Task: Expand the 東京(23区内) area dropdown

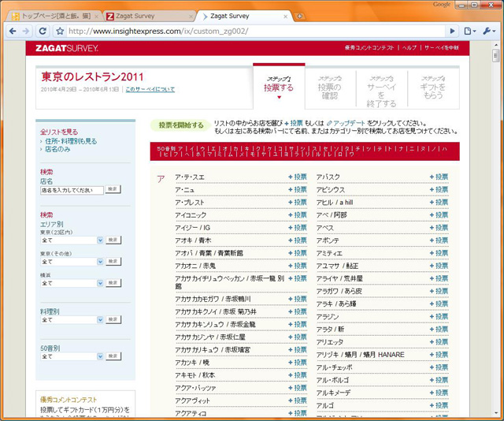Action: 100,240
